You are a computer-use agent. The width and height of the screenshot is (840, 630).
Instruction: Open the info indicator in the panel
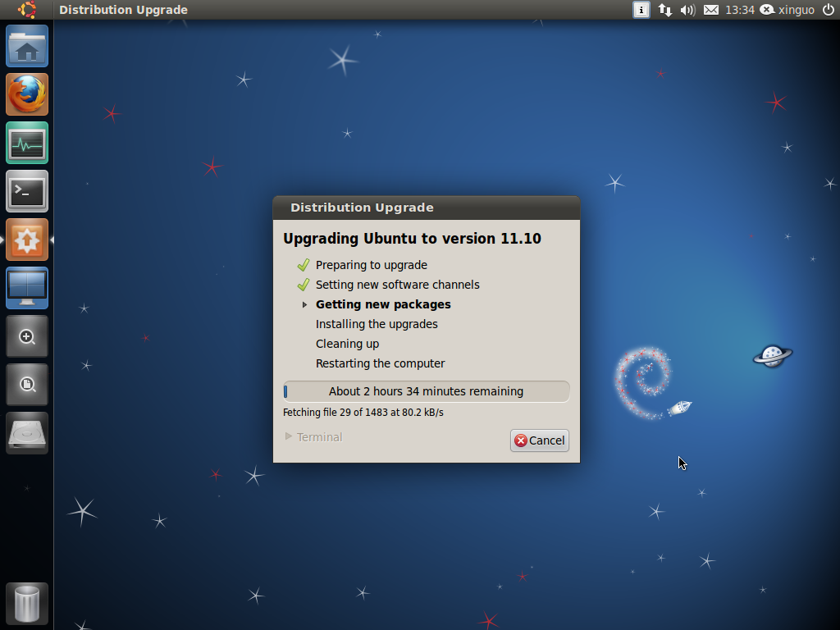pos(641,10)
